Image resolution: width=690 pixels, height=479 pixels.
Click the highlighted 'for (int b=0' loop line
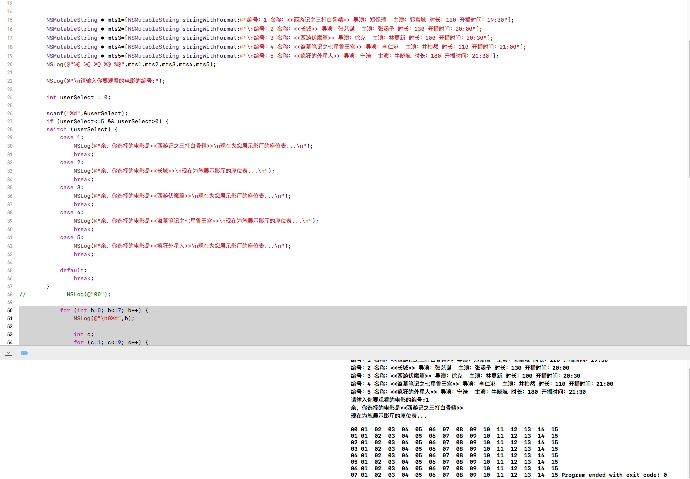click(x=104, y=311)
